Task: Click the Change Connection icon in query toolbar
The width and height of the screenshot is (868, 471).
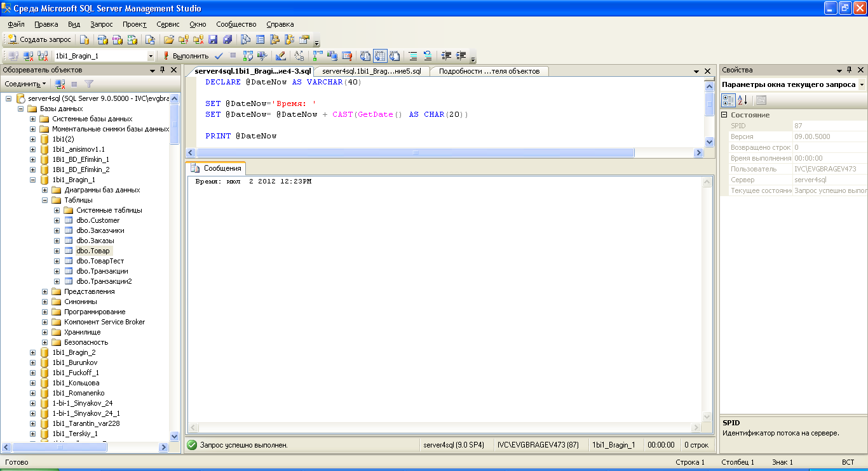Action: 43,56
